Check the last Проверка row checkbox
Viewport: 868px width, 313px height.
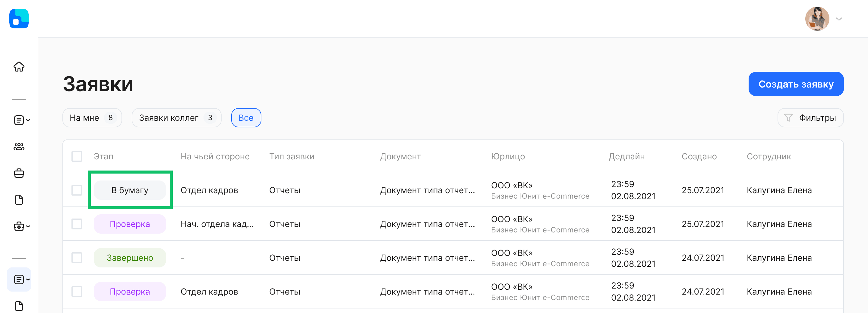click(x=77, y=291)
